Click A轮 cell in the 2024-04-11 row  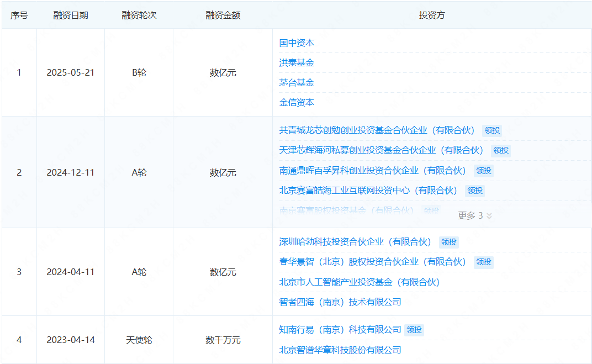139,272
